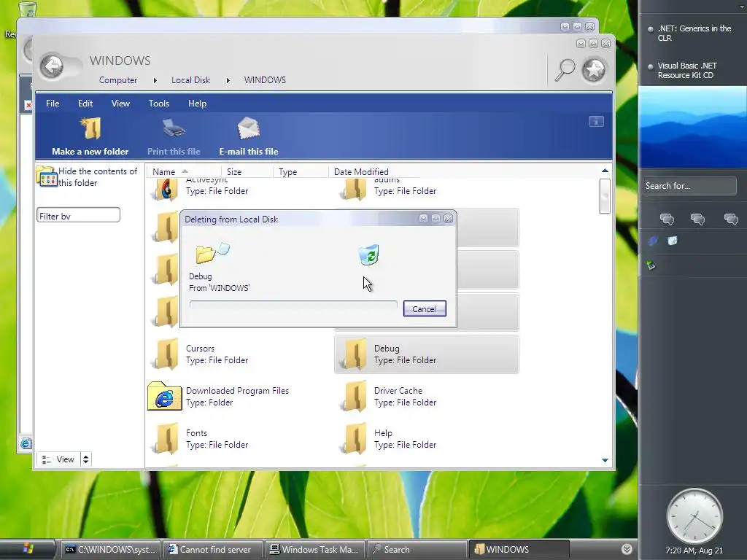Switch to Windows Task Manager taskbar button
Image resolution: width=747 pixels, height=560 pixels.
click(x=314, y=549)
